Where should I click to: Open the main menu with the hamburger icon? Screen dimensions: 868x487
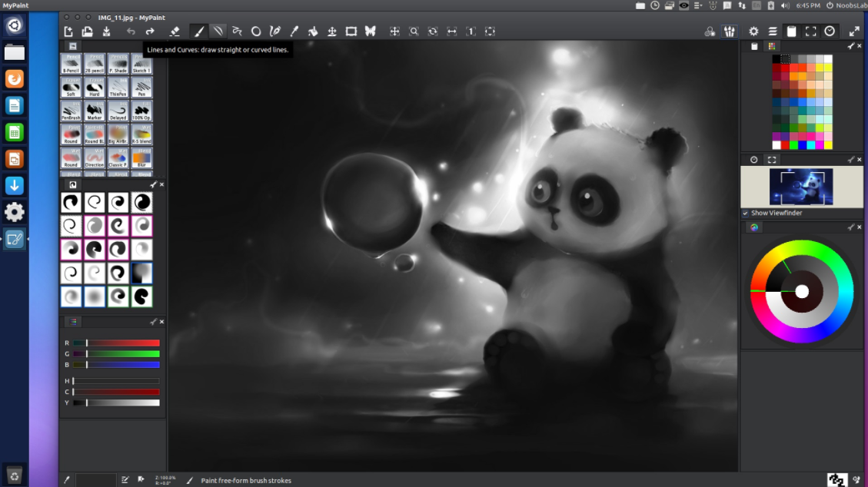coord(773,31)
